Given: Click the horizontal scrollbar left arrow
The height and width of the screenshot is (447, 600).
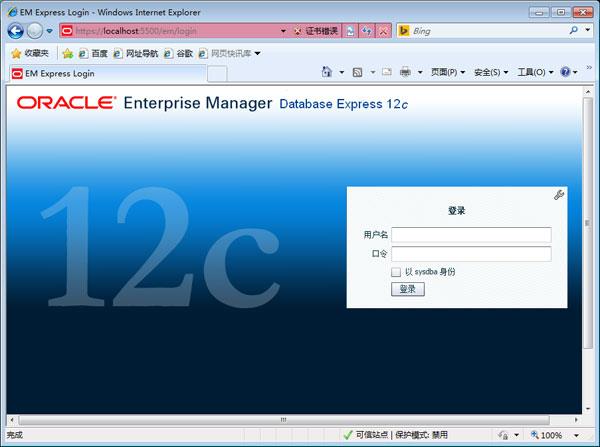Looking at the screenshot, I should pyautogui.click(x=12, y=420).
